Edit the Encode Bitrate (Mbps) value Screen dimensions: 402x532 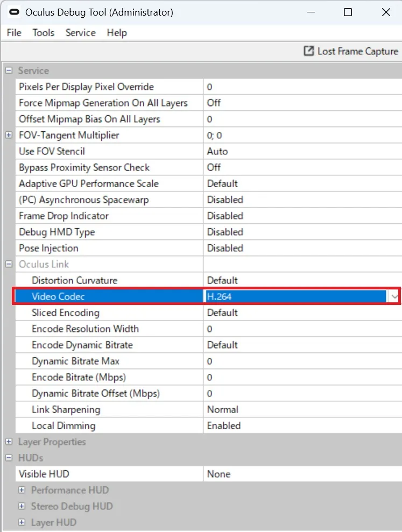pyautogui.click(x=302, y=377)
